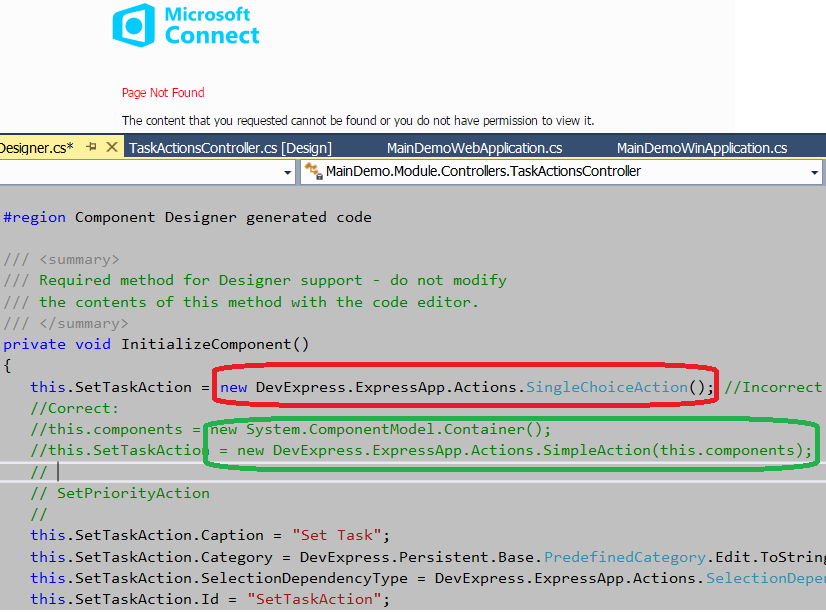Click the '/// </summary>' closing tag line
The width and height of the screenshot is (826, 614).
click(65, 323)
